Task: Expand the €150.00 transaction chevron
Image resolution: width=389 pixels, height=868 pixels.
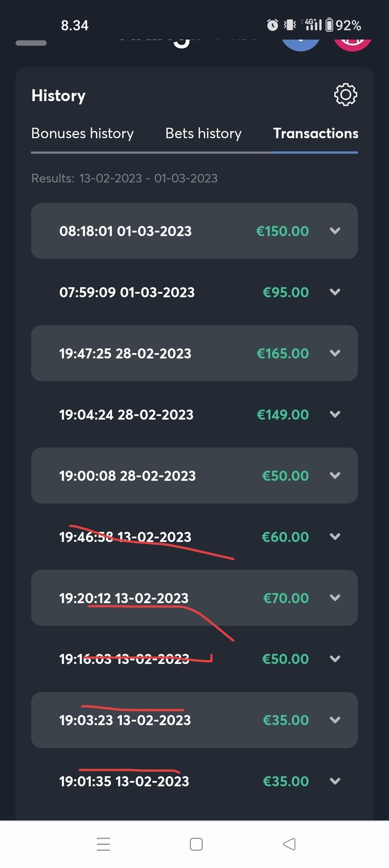Action: 335,231
